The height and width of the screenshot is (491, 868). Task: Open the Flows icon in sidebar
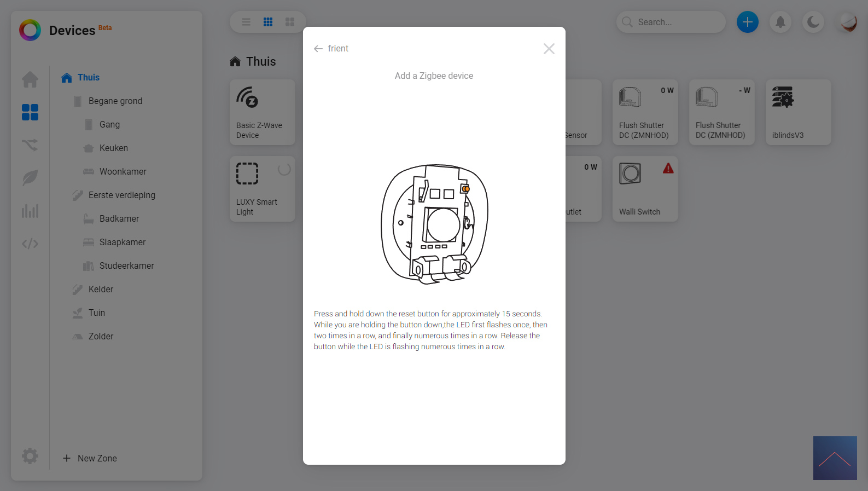30,145
